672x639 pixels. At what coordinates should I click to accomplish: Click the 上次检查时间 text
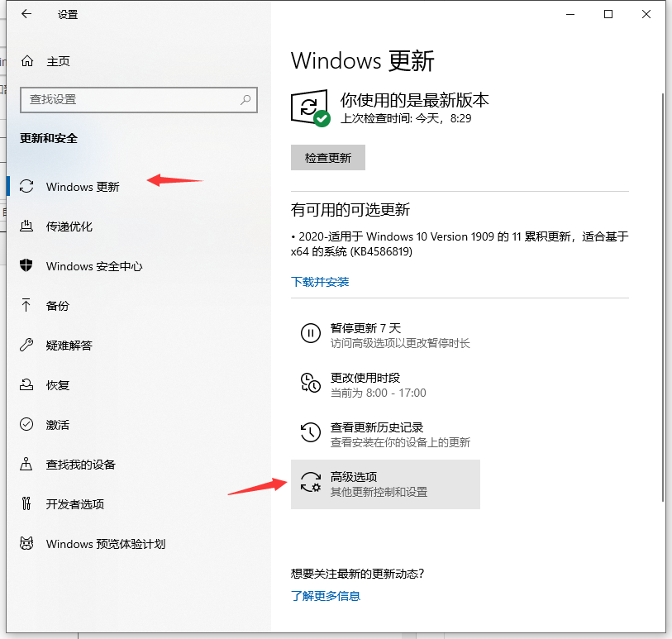[x=406, y=118]
